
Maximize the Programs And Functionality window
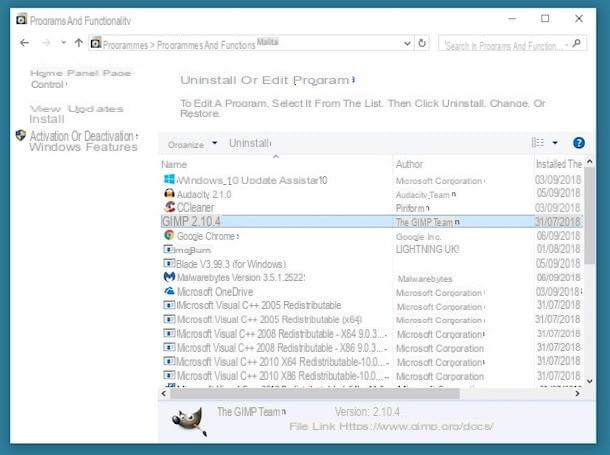click(545, 18)
